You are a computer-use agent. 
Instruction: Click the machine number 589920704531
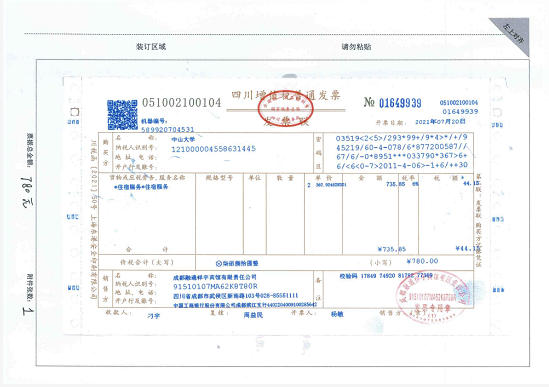(168, 130)
